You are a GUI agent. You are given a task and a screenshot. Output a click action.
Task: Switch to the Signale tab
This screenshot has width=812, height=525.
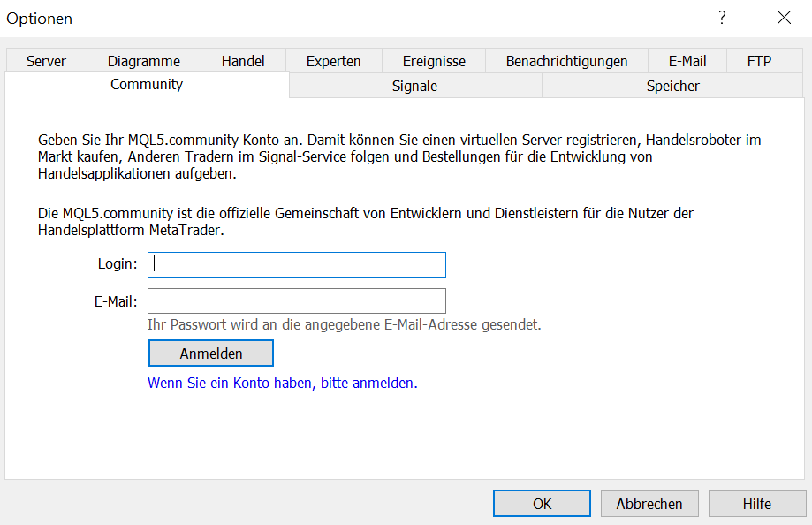414,86
